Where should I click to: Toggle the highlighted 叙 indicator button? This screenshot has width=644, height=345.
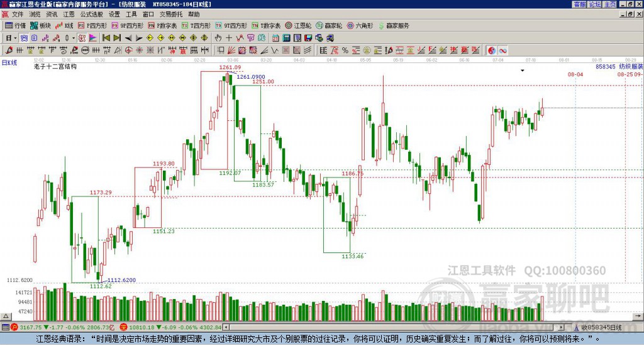(x=81, y=38)
